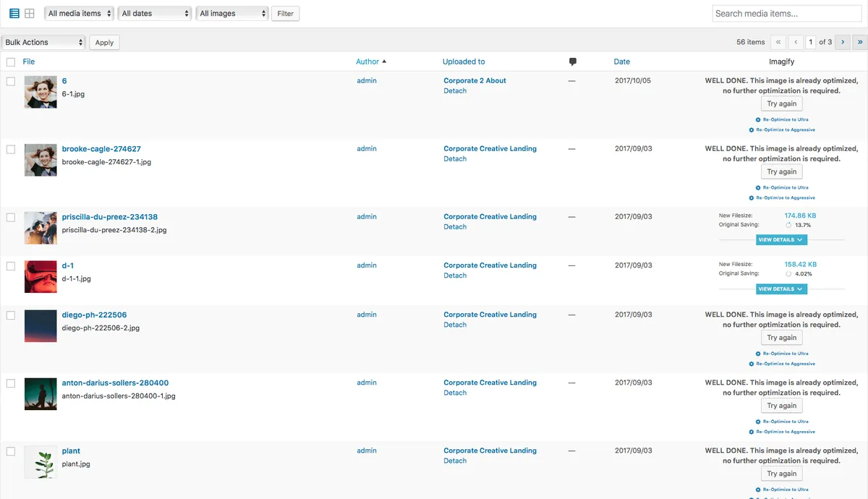Open the d-1 image thumbnail
Screen dimensions: 868x499
pyautogui.click(x=41, y=276)
